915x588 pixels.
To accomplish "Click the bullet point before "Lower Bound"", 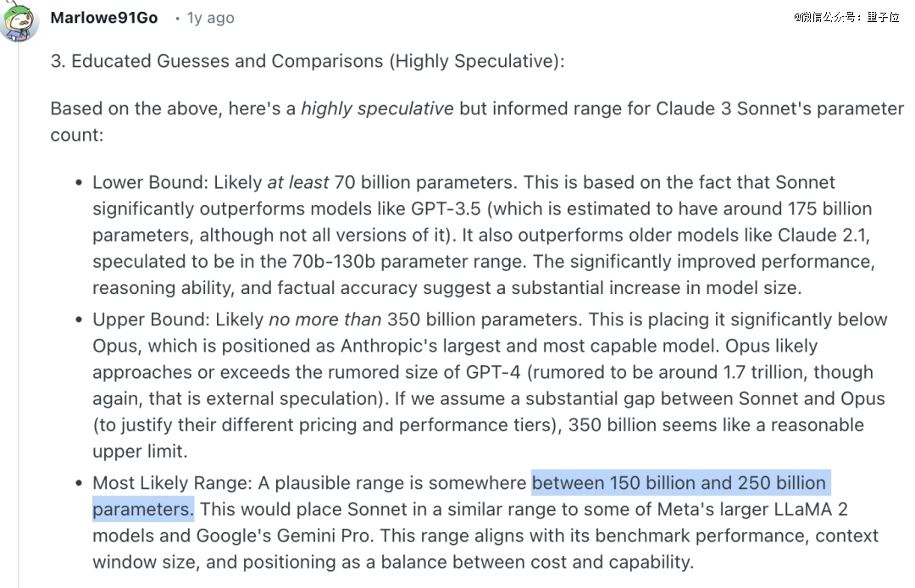I will tap(79, 183).
